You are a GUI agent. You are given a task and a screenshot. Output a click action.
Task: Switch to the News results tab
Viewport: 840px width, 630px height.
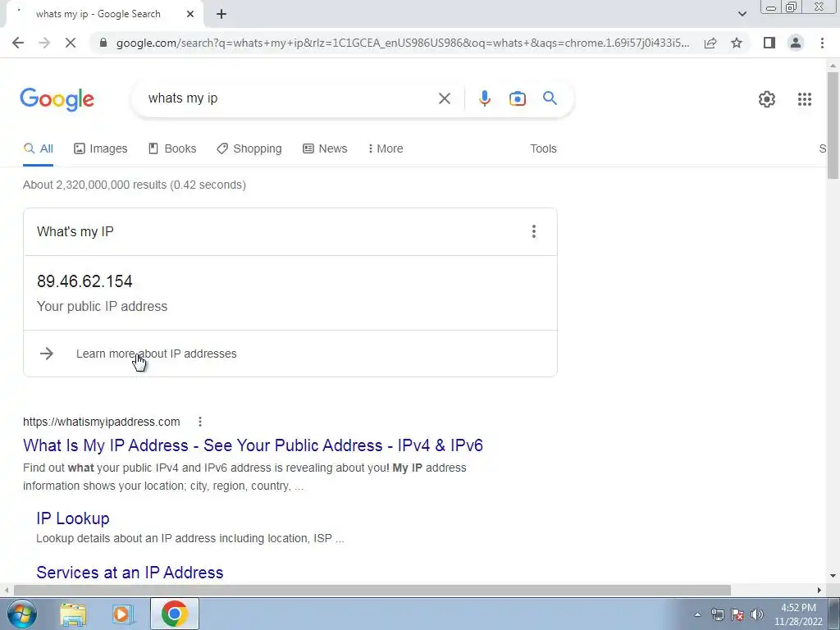pos(325,148)
